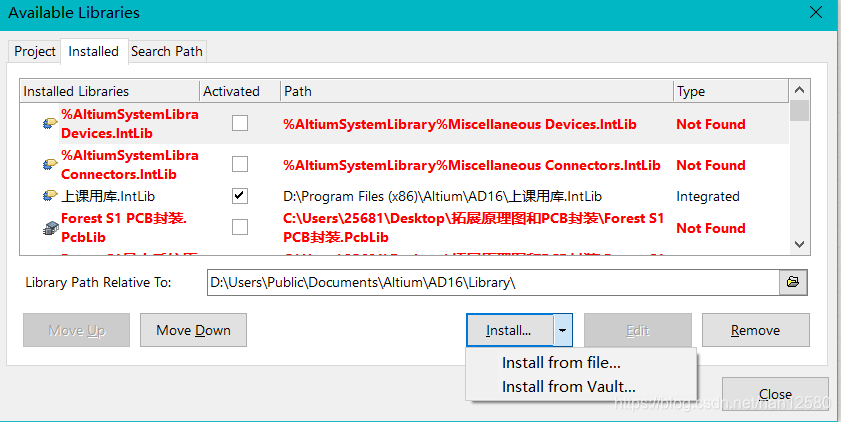
Task: Browse for library path folder icon
Action: 793,282
